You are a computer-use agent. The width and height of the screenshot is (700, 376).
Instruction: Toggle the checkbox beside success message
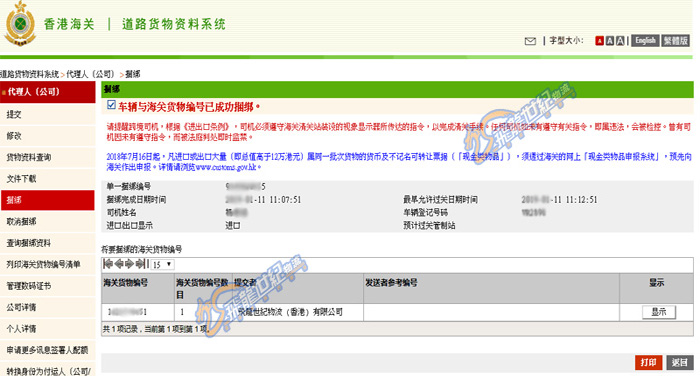[111, 105]
